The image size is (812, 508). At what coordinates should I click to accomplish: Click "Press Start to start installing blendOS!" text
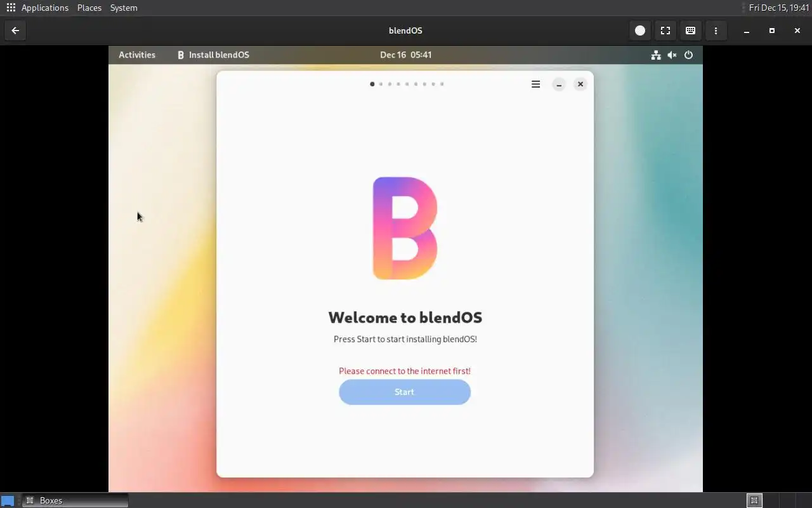(405, 339)
